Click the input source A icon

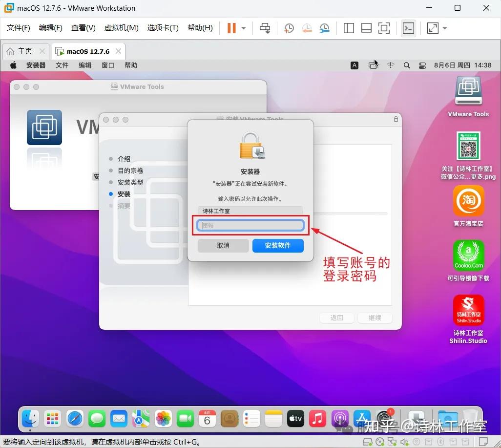[x=355, y=65]
